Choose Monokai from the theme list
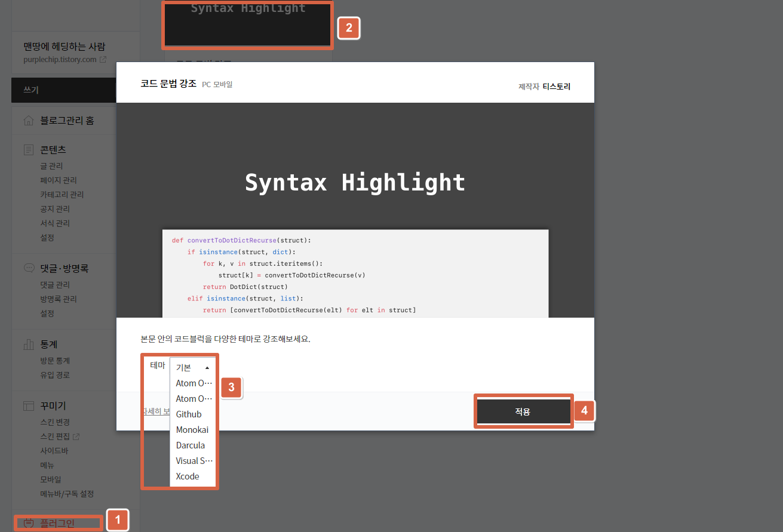783x532 pixels. (x=192, y=430)
